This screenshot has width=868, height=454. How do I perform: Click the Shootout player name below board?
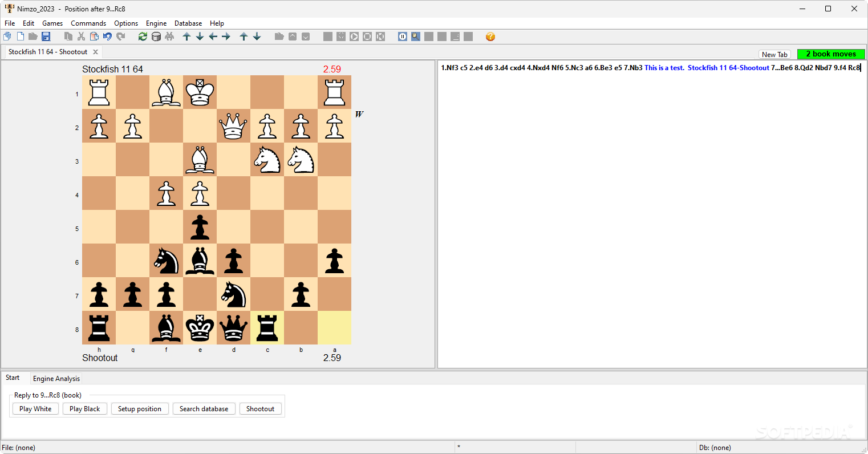tap(100, 358)
